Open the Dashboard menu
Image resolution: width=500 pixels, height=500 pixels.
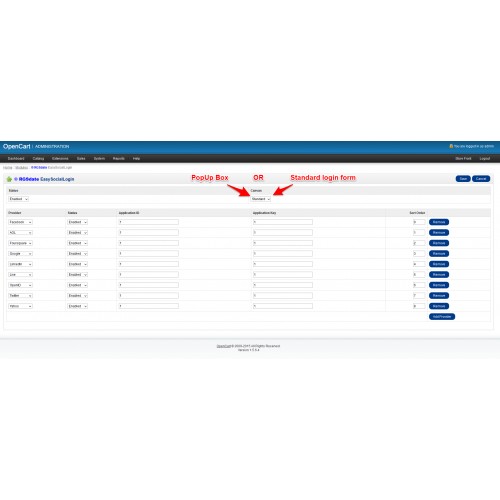point(16,159)
